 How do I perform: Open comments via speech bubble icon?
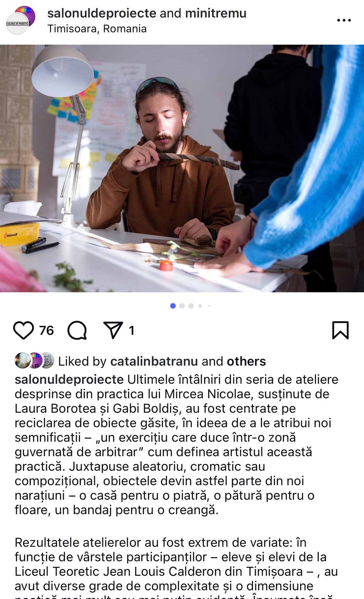[x=77, y=330]
